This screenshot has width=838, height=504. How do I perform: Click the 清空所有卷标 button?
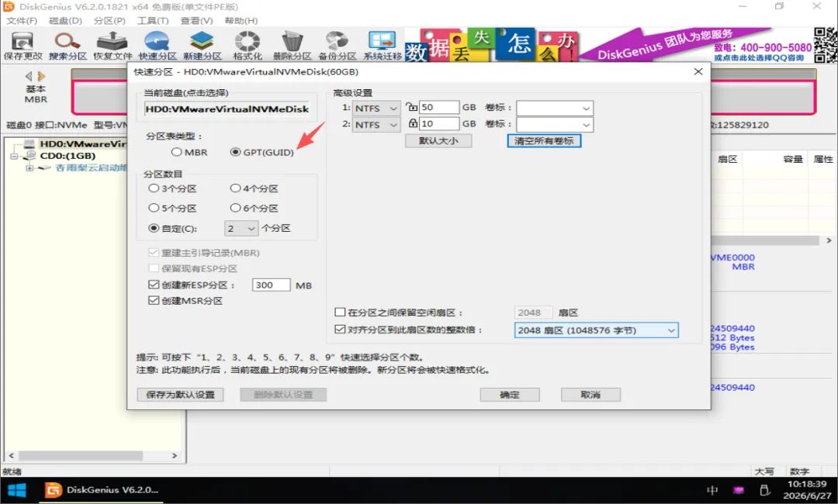pyautogui.click(x=544, y=141)
